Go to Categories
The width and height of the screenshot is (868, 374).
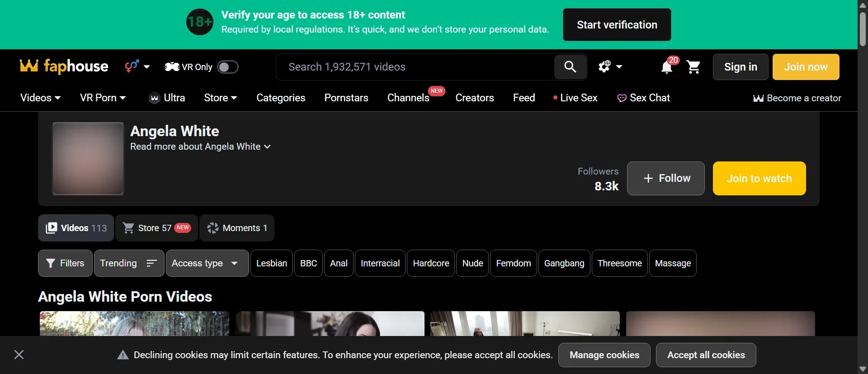(x=281, y=98)
